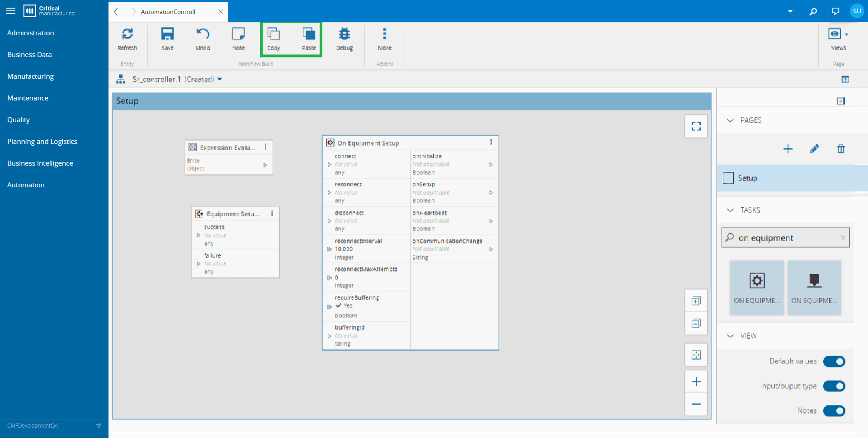Clear the on equipment search field
Screen dimensions: 868x438
[x=843, y=238]
